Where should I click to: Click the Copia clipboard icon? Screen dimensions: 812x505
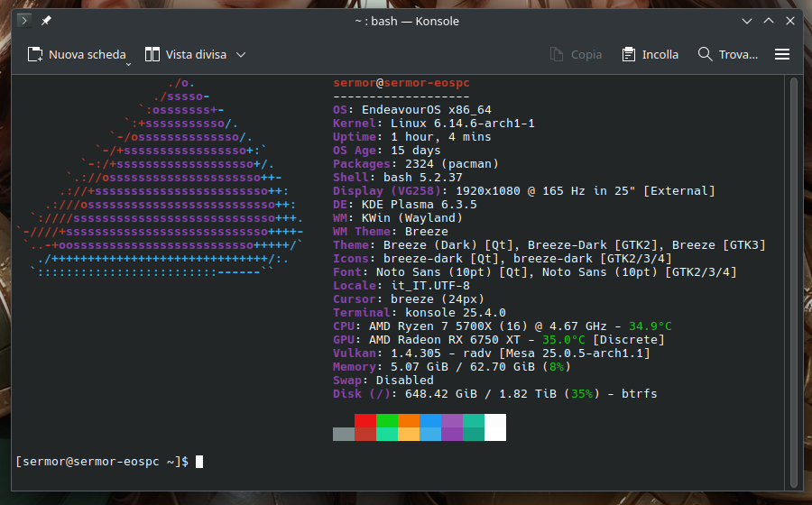click(x=557, y=55)
